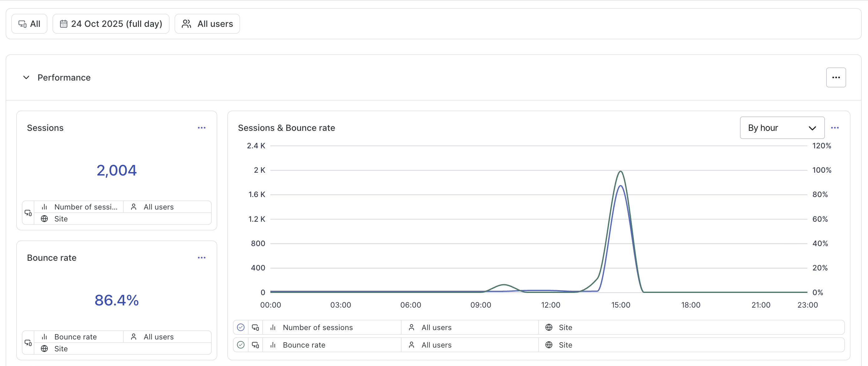The height and width of the screenshot is (366, 868).
Task: Click the globe icon in the Bounce rate card footer
Action: click(44, 349)
